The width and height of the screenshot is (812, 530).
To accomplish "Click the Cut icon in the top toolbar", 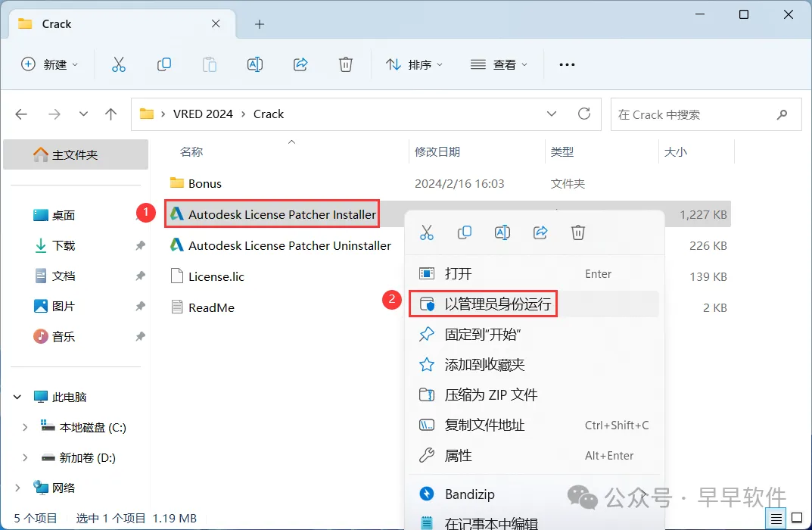I will (119, 65).
